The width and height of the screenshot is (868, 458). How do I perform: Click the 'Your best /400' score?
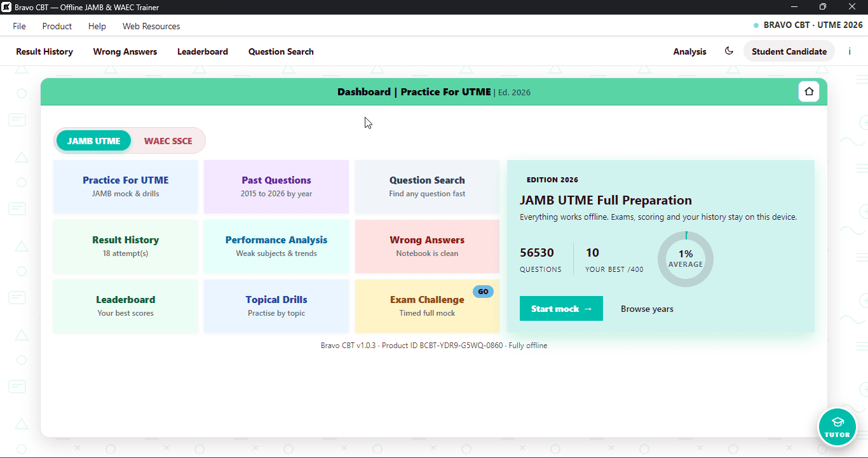[614, 259]
